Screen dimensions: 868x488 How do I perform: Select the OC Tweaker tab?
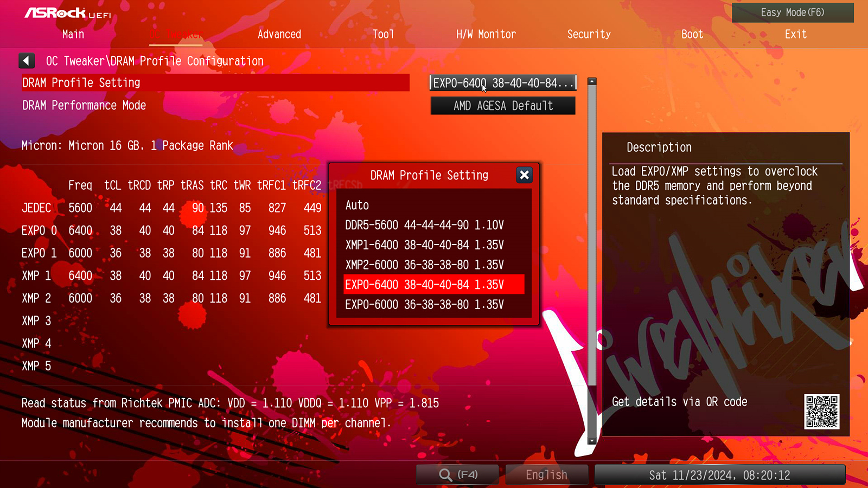pyautogui.click(x=176, y=34)
